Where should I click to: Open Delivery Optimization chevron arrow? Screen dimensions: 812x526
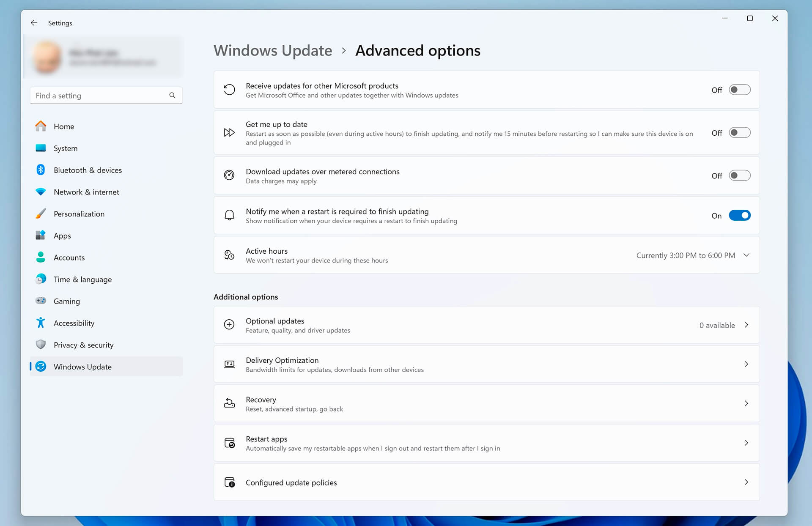click(x=746, y=364)
